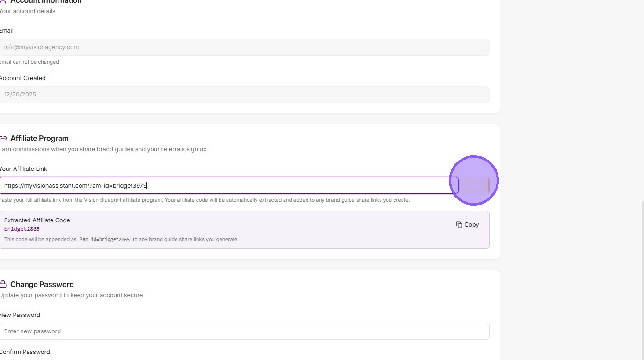Click the vertical page scrollbar thumb

coord(642,280)
